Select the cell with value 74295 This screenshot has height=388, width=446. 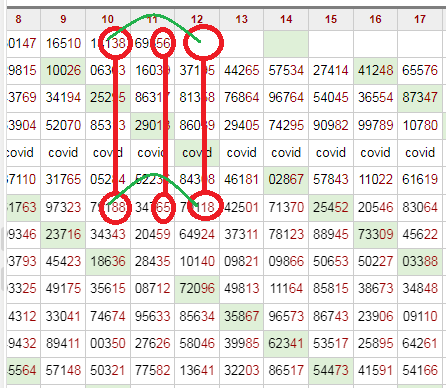(286, 126)
